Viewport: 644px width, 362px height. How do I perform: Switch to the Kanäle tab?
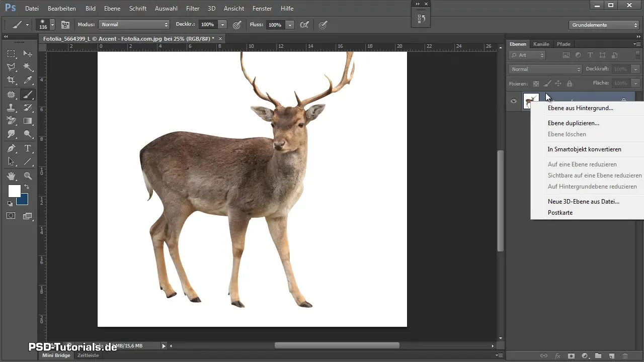click(541, 44)
